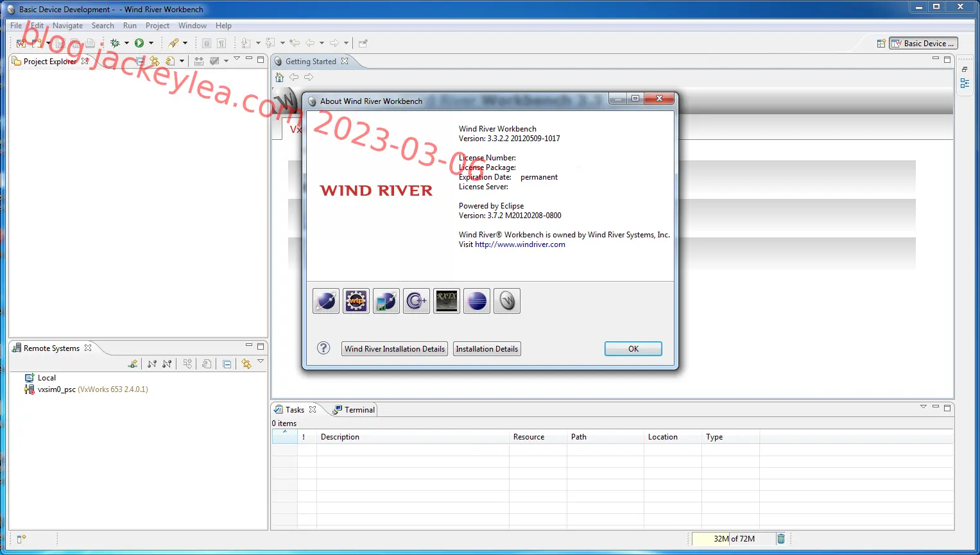Collapse all in Remote Systems view
This screenshot has width=980, height=555.
point(227,364)
